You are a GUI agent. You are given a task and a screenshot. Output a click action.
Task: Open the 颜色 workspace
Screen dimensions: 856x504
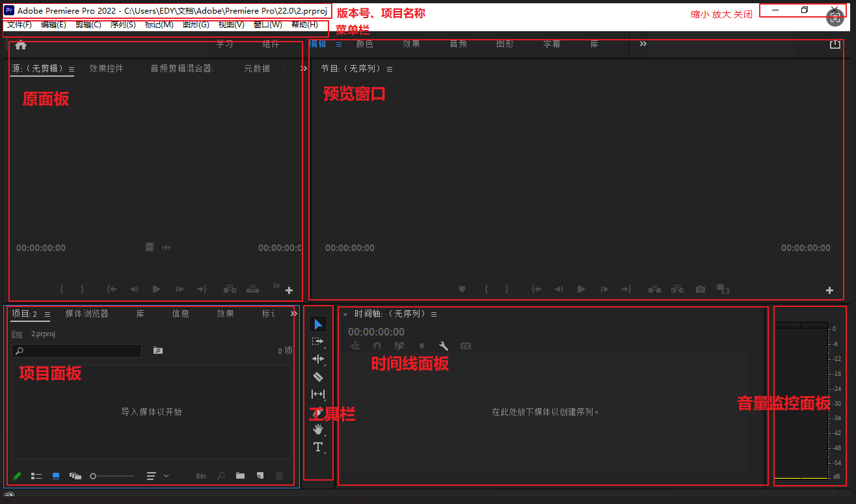point(364,44)
